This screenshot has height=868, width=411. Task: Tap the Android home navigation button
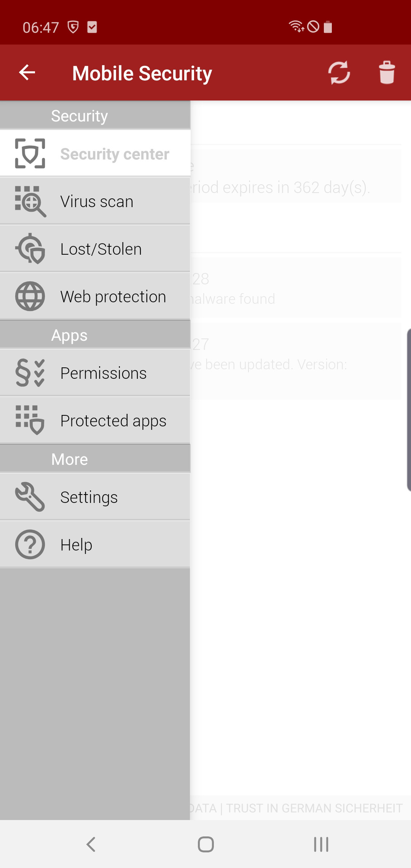pos(205,844)
